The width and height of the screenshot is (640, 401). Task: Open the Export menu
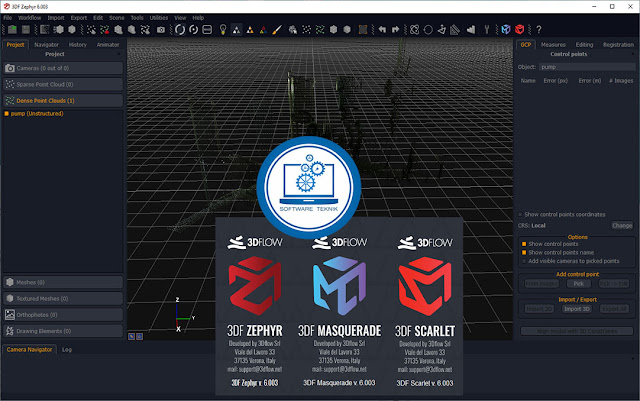(x=78, y=18)
